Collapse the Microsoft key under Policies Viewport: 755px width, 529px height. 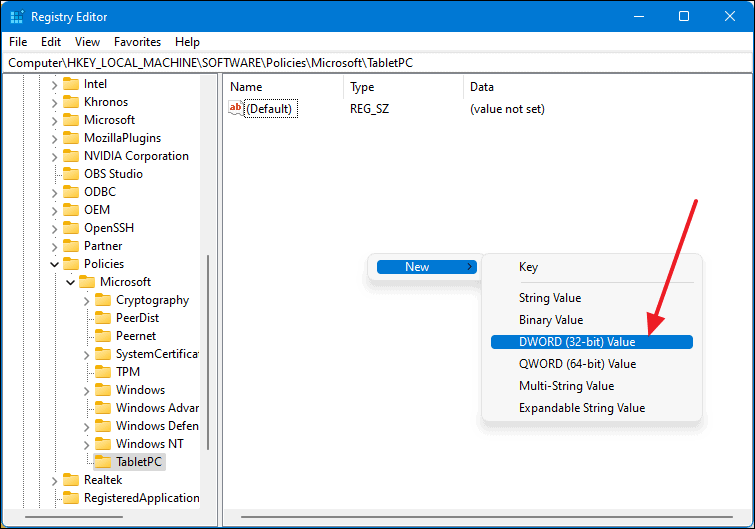(70, 282)
